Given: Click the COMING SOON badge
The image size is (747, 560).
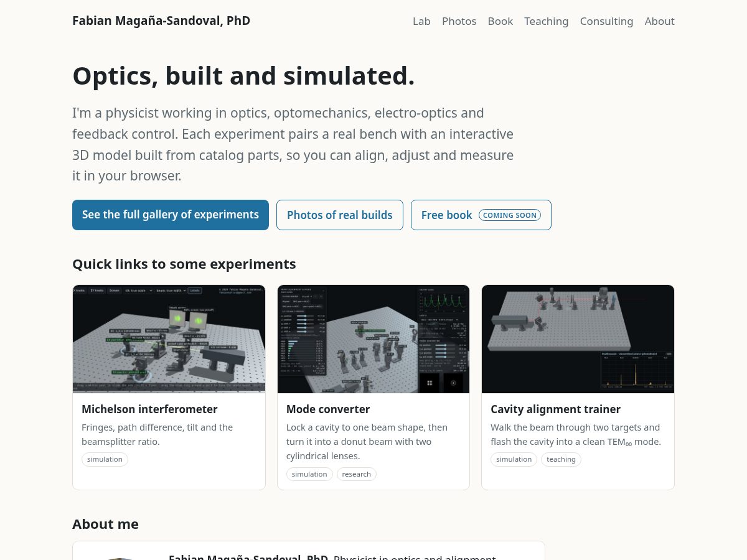Looking at the screenshot, I should tap(510, 215).
